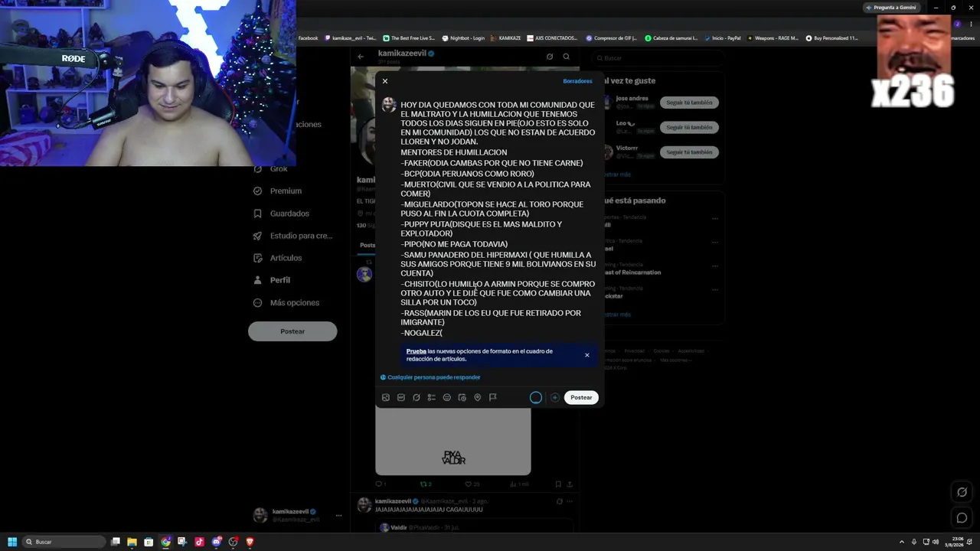
Task: Schedule the post with the calendar icon
Action: pyautogui.click(x=462, y=397)
